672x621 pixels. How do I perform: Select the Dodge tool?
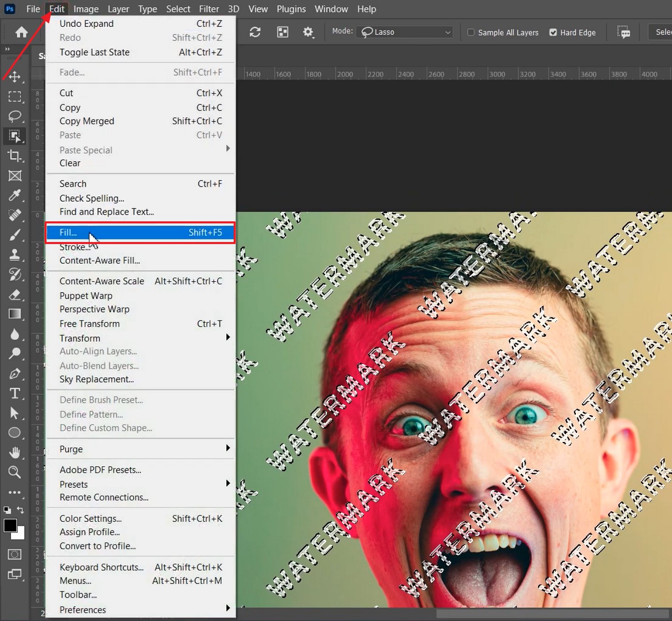(14, 354)
